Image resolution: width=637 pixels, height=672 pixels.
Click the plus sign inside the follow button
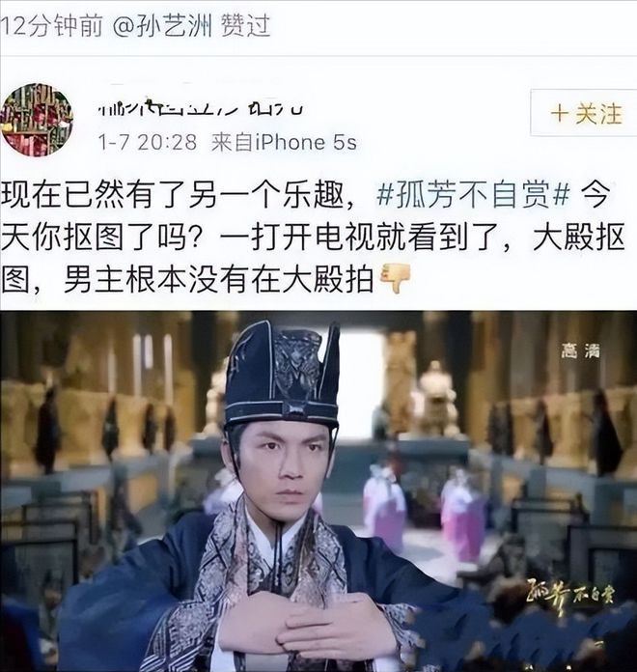(560, 114)
